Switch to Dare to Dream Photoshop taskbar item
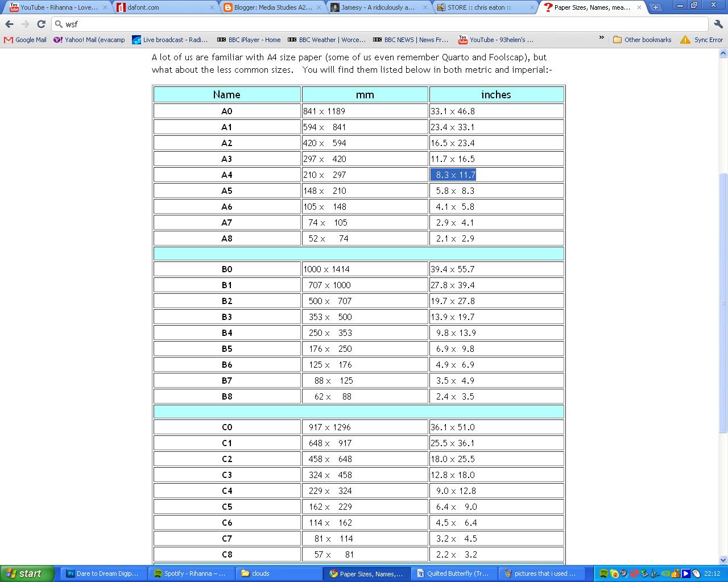Viewport: 728px width, 582px height. 102,573
